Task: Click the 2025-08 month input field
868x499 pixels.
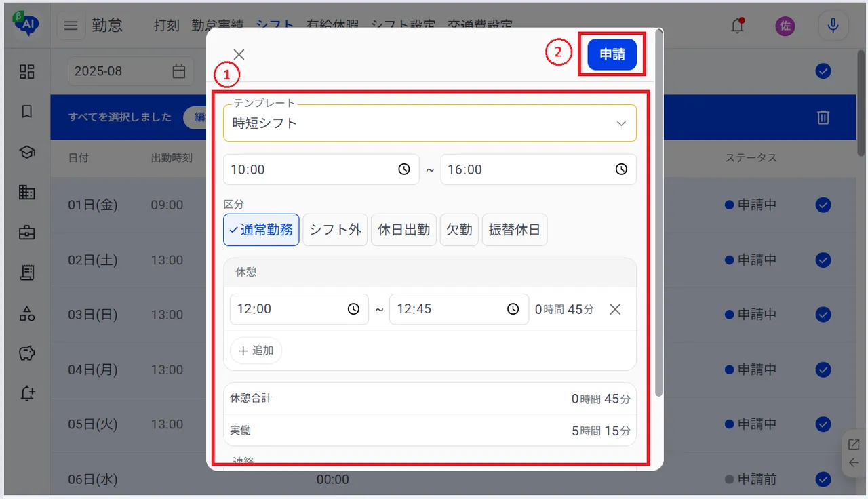Action: pos(130,71)
